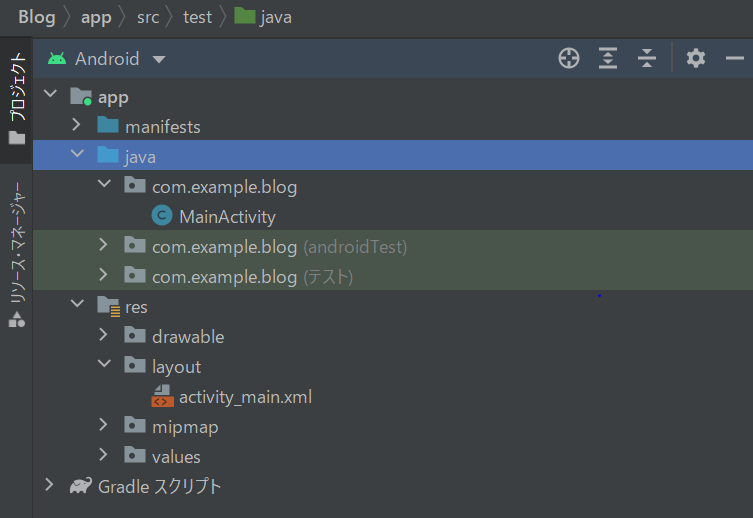Click the locate opened file target icon
Screen dimensions: 753x518
pos(569,59)
